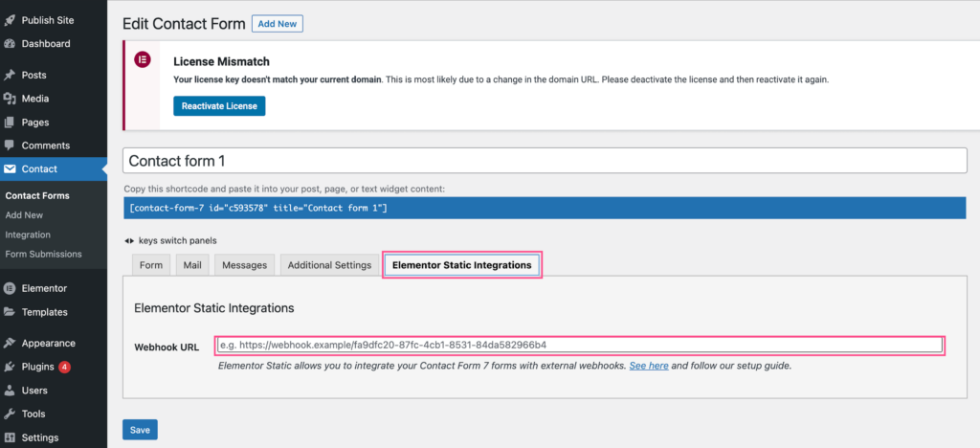The height and width of the screenshot is (448, 980).
Task: Click the Appearance paintbrush icon
Action: (10, 343)
